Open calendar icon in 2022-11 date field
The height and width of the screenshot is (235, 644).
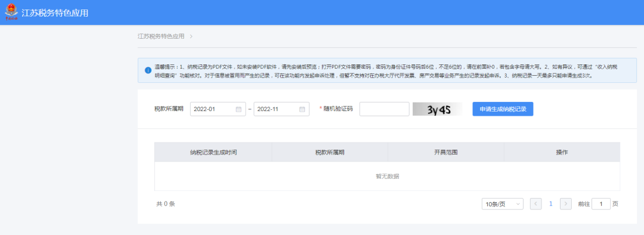click(302, 109)
